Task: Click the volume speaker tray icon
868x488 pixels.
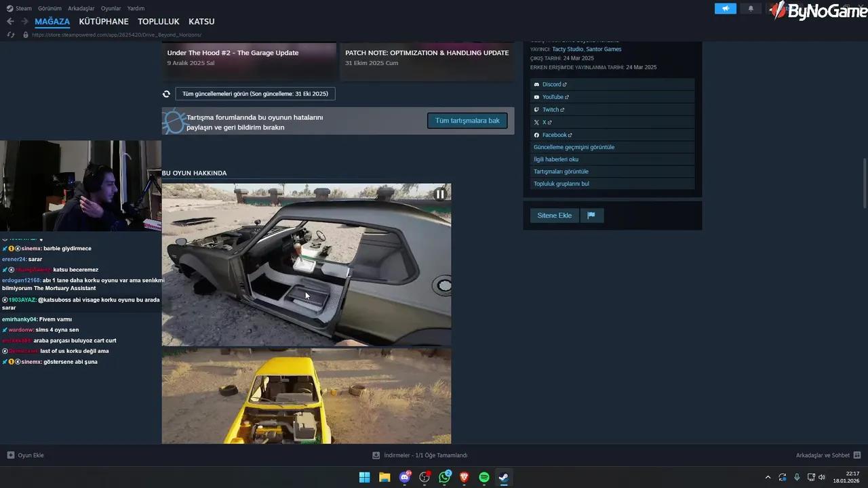Action: pos(822,477)
